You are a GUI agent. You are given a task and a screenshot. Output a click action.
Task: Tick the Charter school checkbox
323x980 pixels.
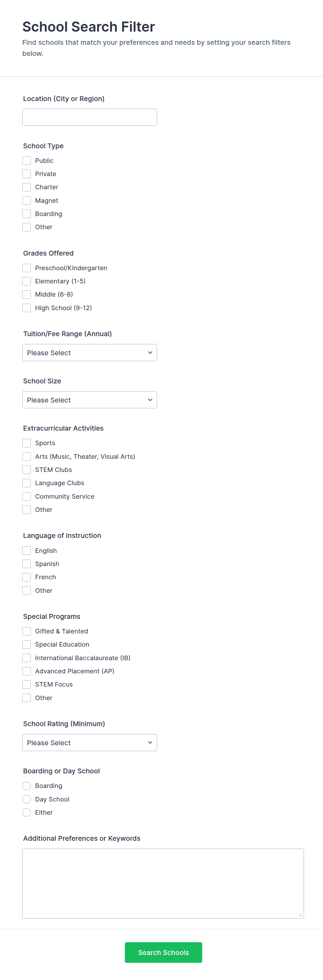pyautogui.click(x=27, y=187)
